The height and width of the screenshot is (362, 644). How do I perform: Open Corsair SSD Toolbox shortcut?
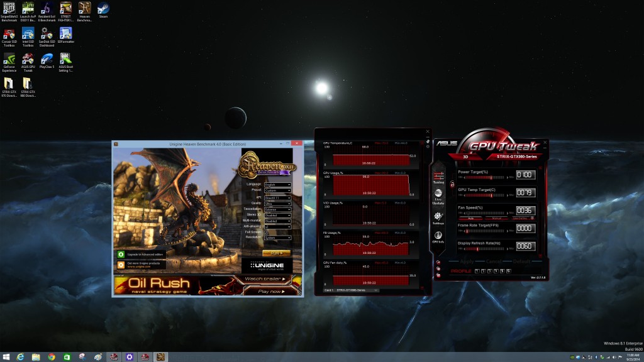pos(9,37)
